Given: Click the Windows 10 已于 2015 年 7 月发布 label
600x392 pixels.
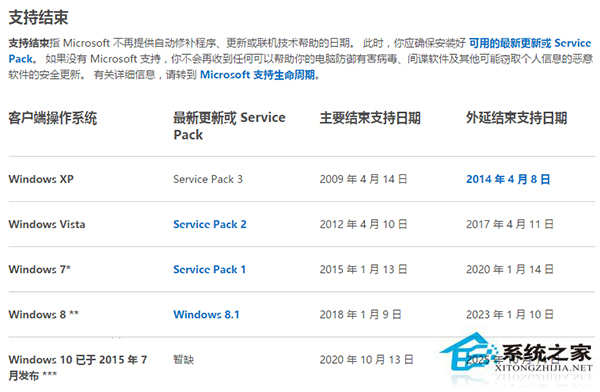Looking at the screenshot, I should tap(78, 368).
